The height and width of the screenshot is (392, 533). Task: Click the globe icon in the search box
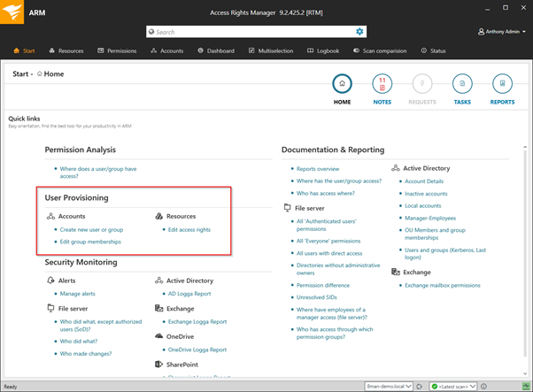click(x=151, y=32)
